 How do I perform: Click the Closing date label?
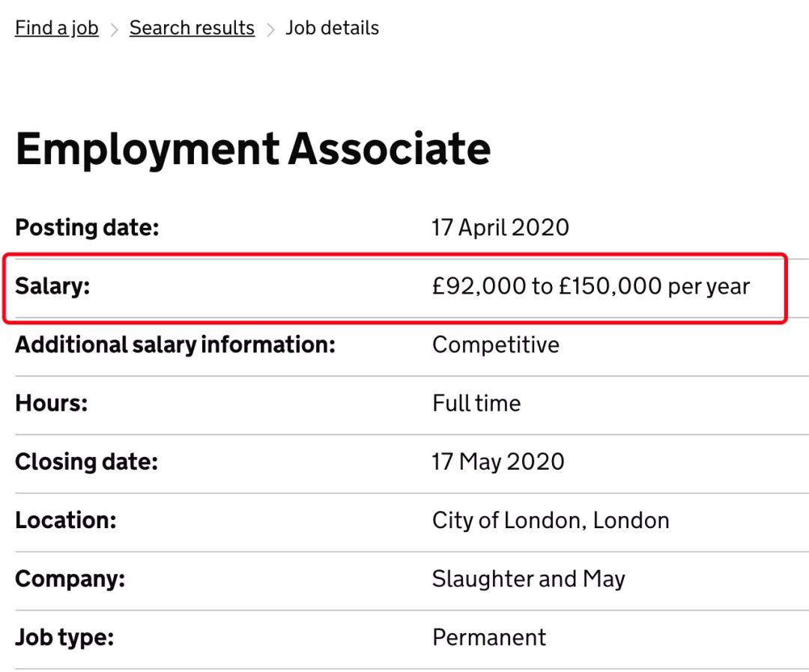coord(87,462)
